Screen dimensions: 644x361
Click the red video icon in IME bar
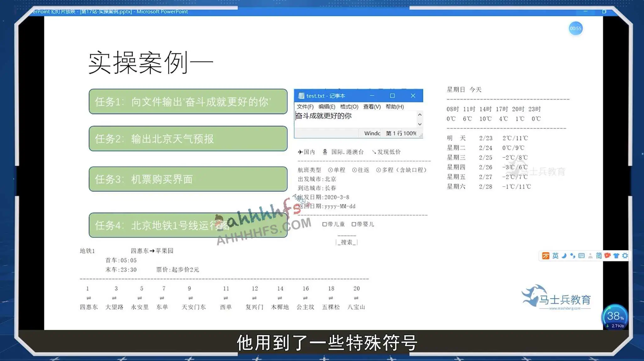608,255
